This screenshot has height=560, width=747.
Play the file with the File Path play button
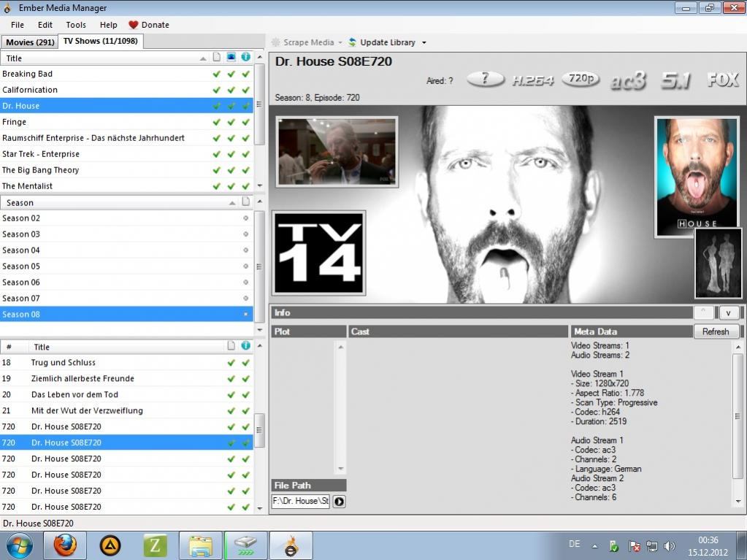[340, 502]
